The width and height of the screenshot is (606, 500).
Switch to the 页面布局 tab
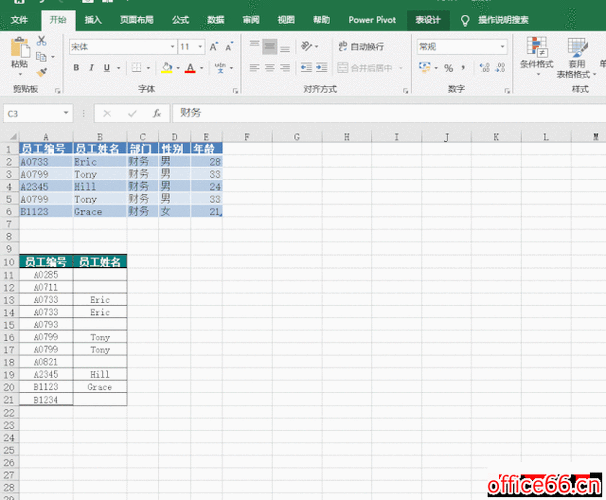click(x=136, y=20)
